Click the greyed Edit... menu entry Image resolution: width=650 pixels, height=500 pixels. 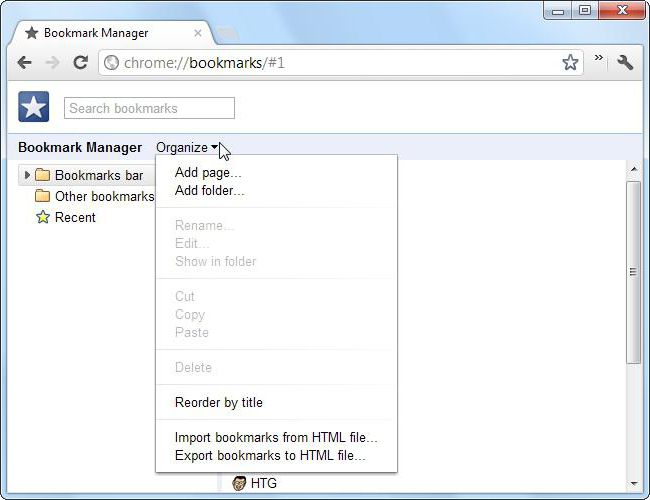coord(192,243)
